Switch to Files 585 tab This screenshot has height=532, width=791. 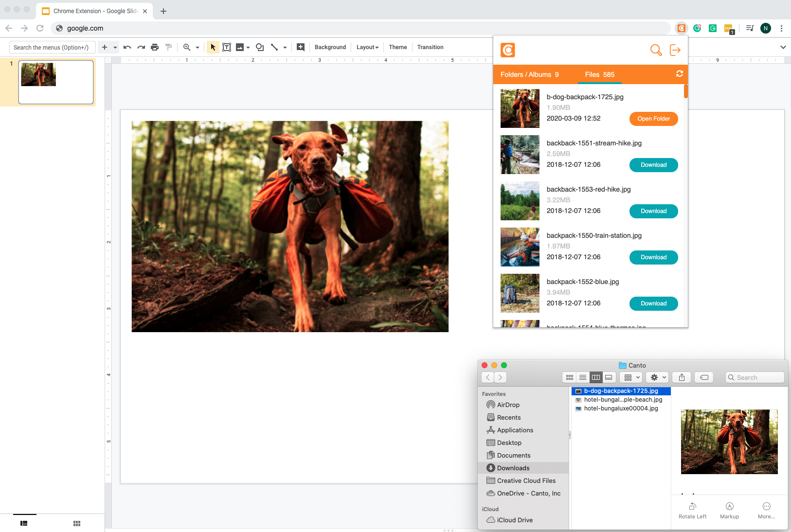tap(600, 74)
